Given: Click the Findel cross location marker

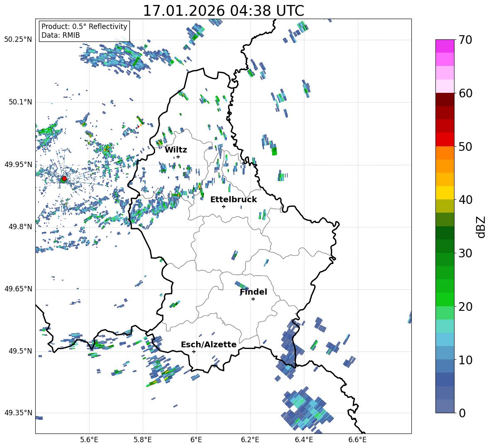Looking at the screenshot, I should pos(253,299).
